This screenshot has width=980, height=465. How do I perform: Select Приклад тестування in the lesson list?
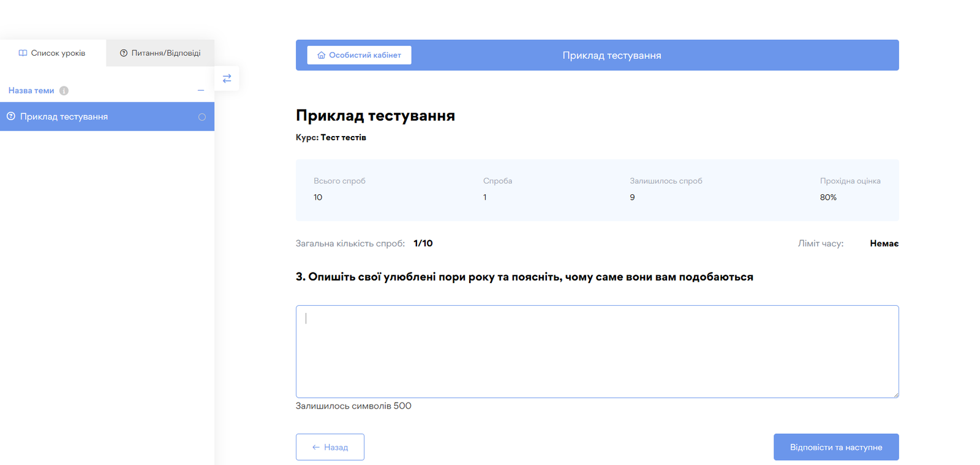click(x=64, y=116)
